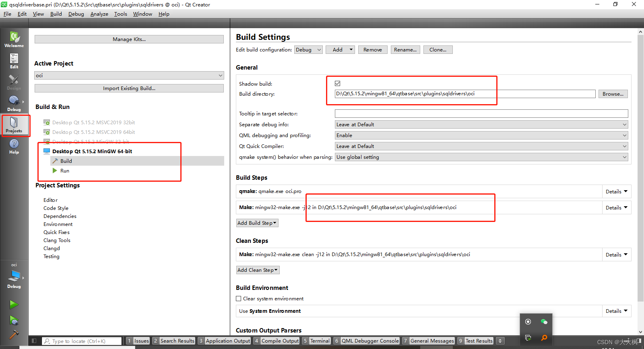
Task: Click the Remove configuration button
Action: [x=373, y=50]
